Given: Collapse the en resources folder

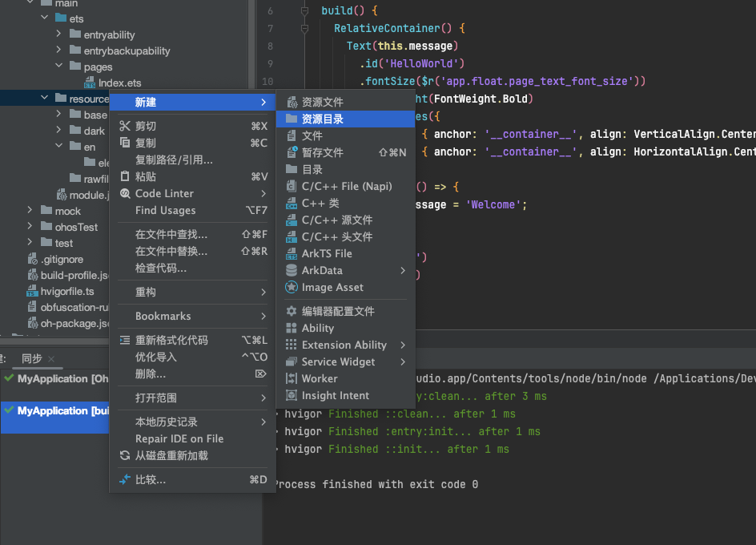Looking at the screenshot, I should (x=58, y=146).
